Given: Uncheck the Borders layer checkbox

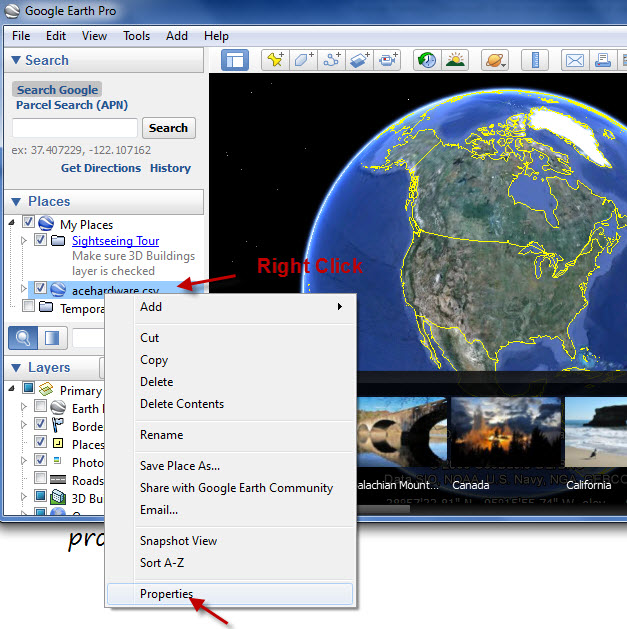Looking at the screenshot, I should tap(40, 423).
